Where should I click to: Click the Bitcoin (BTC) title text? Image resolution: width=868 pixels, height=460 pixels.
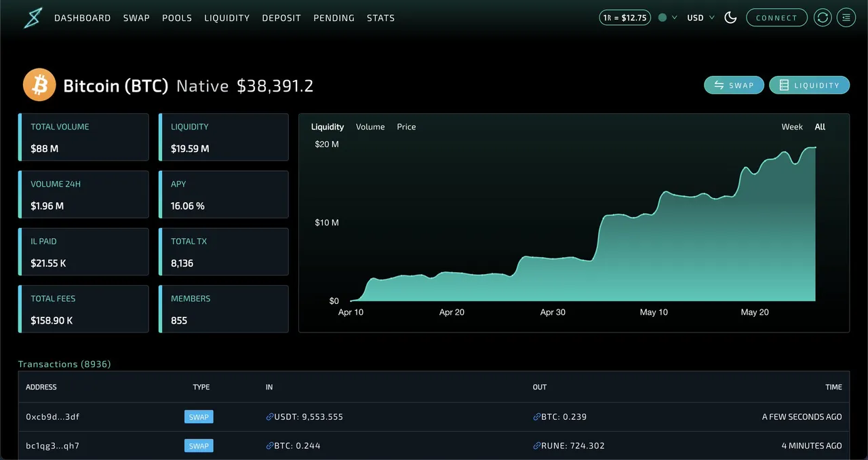click(x=116, y=86)
